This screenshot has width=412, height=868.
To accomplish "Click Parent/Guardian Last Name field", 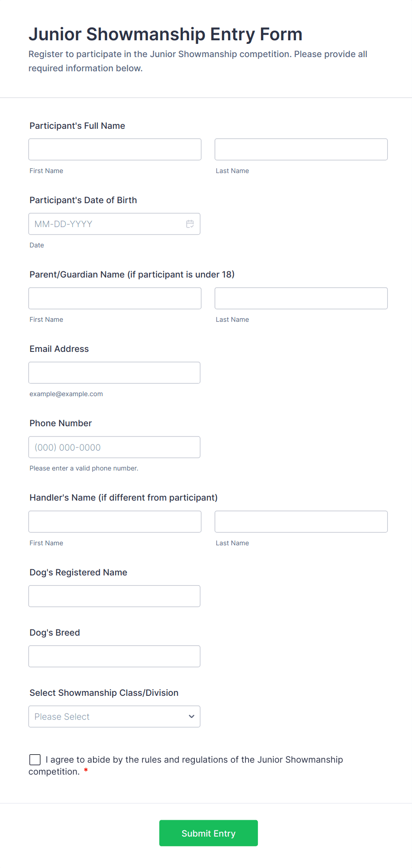I will (301, 298).
